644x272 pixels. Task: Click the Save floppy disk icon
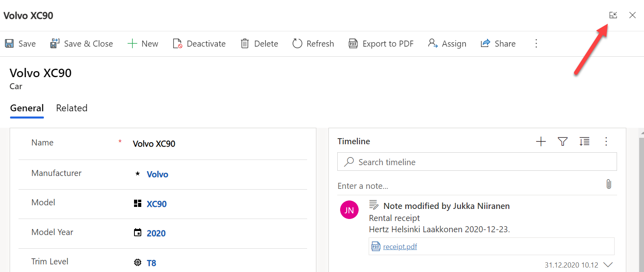click(x=9, y=43)
